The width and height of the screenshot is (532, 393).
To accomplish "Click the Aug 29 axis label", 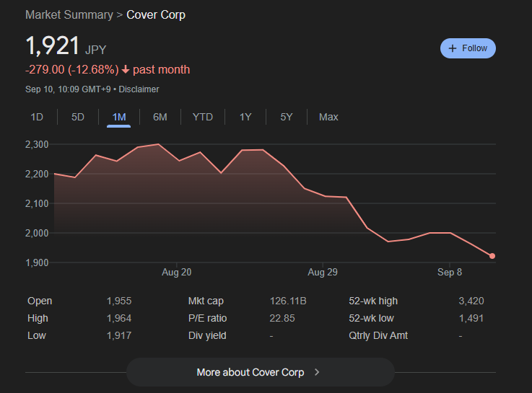I will coord(323,273).
